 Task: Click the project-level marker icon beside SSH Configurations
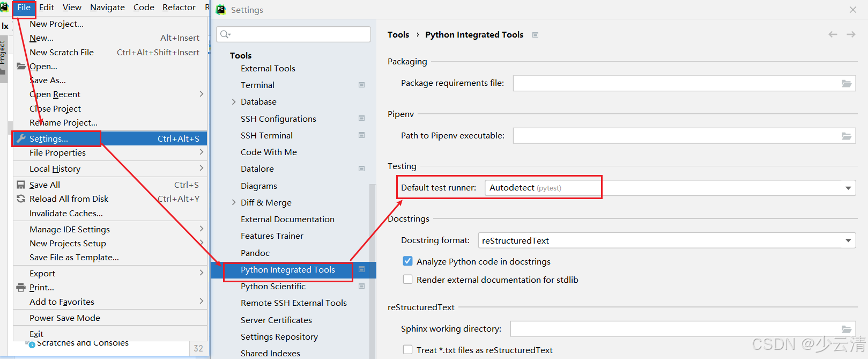pos(361,118)
